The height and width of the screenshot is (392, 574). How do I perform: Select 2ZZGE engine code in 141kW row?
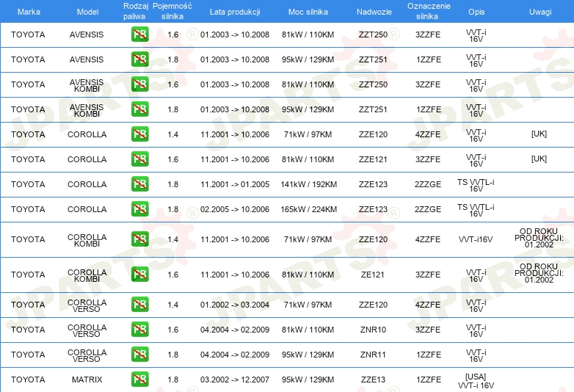click(428, 184)
